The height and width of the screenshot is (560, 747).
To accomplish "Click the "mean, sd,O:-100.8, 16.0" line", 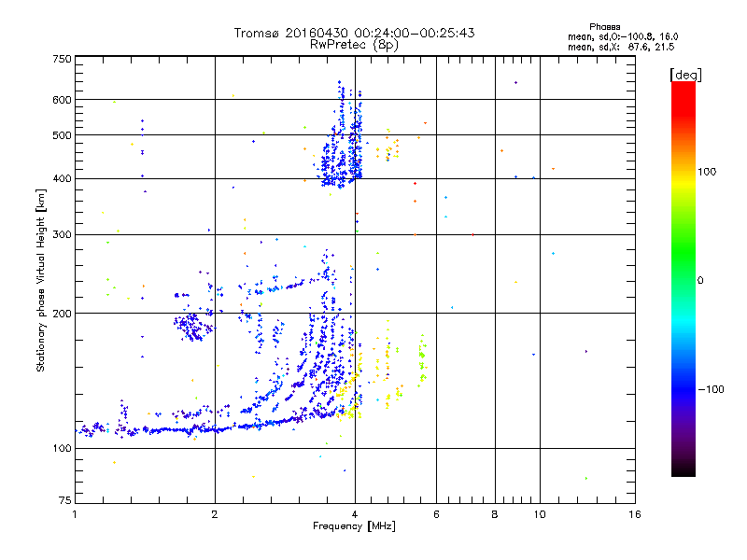I will (623, 36).
